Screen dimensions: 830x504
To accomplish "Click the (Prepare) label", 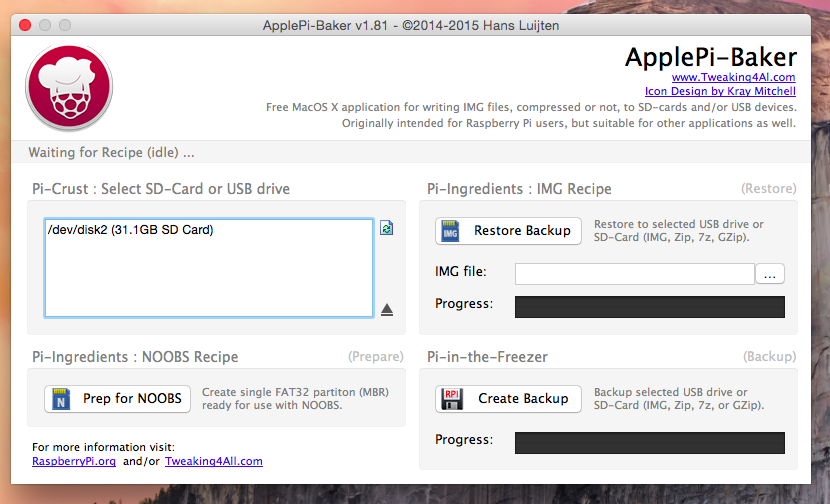I will click(x=376, y=357).
